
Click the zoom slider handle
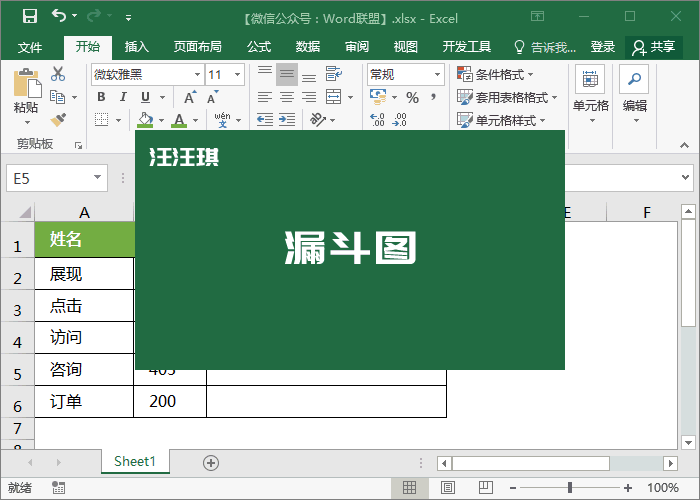click(x=570, y=488)
